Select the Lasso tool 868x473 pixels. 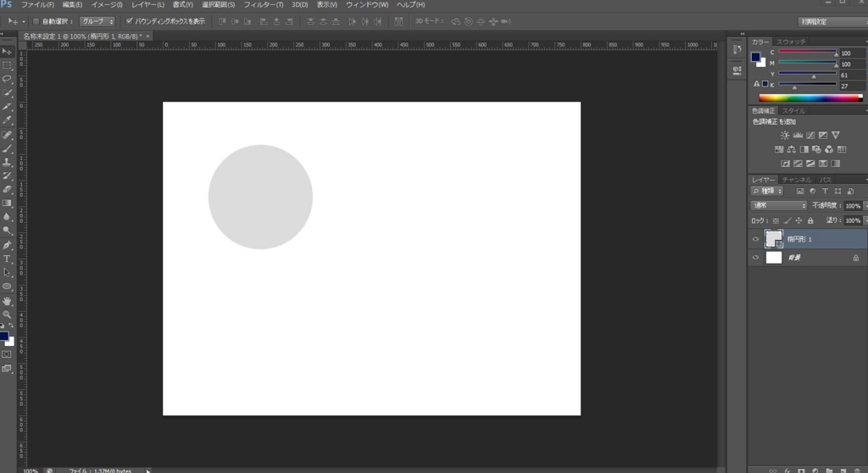click(x=7, y=79)
